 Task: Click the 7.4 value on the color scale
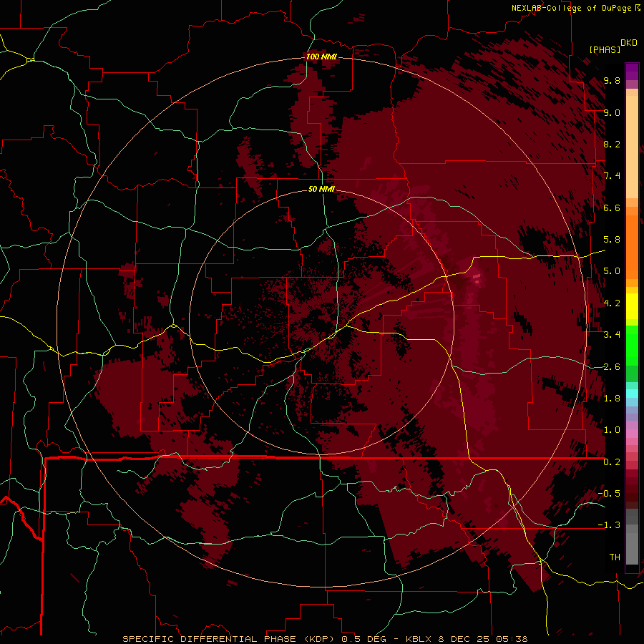click(612, 176)
